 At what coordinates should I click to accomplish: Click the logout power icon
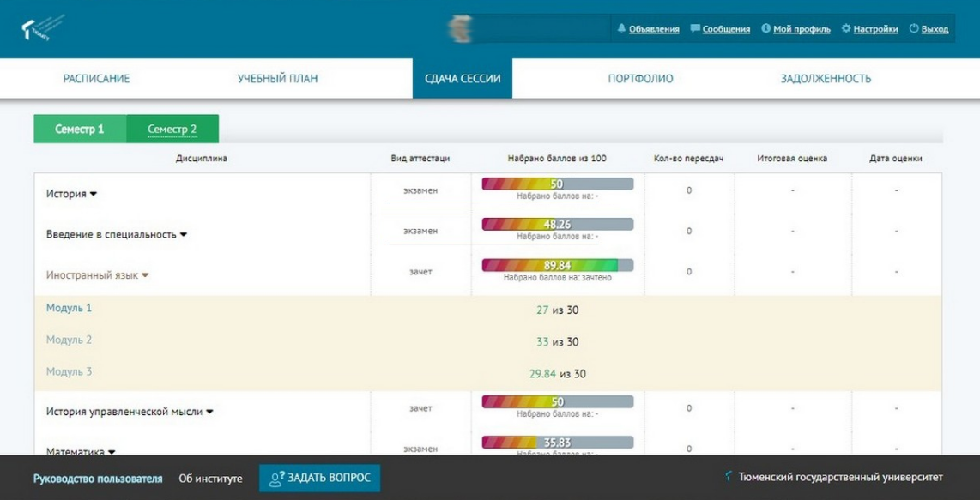pos(914,28)
